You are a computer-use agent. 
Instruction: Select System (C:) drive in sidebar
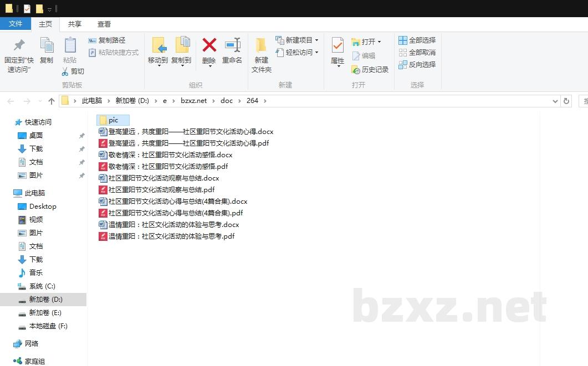click(x=42, y=286)
